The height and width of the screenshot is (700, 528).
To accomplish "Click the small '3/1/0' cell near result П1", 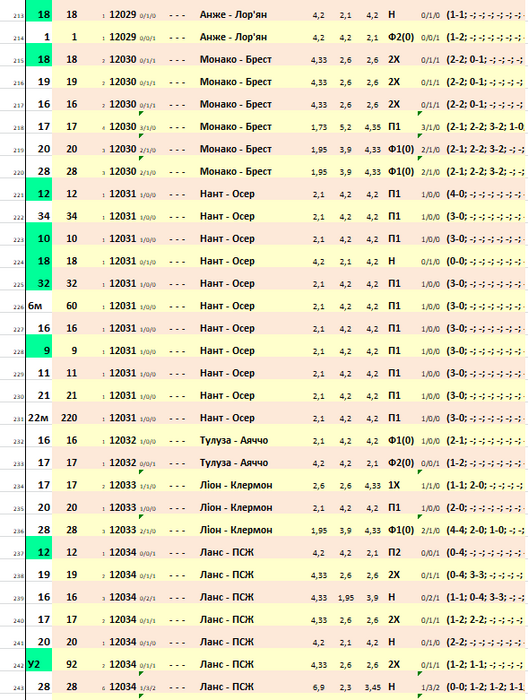I will pos(430,127).
